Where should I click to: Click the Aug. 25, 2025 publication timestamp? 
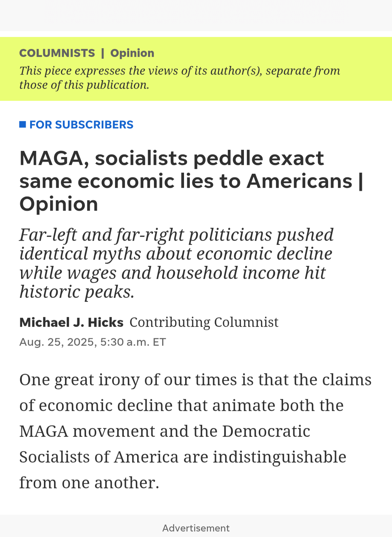coord(93,342)
